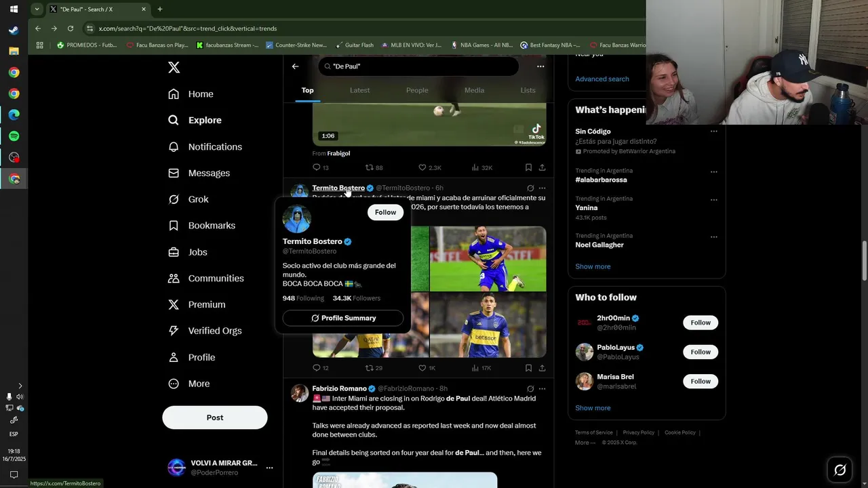
Task: Open a new Chrome tab
Action: (160, 9)
